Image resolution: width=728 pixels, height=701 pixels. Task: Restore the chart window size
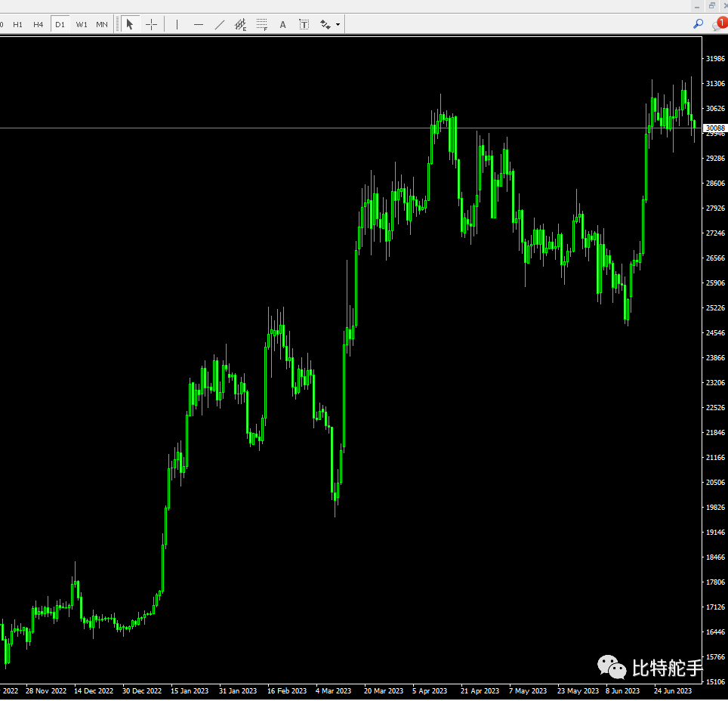pos(711,6)
